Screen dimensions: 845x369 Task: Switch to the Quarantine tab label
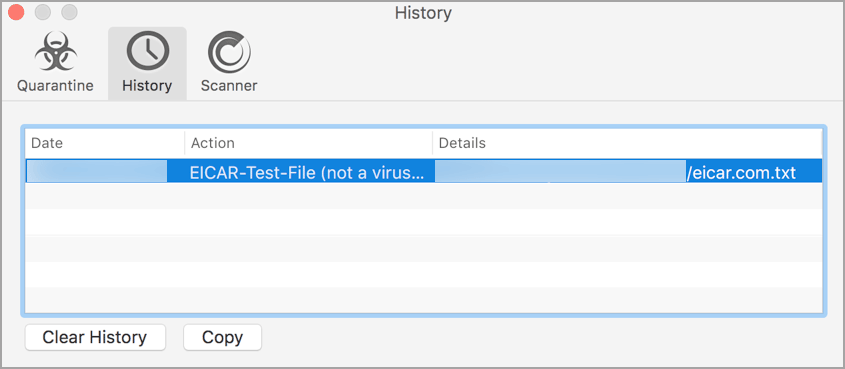pos(55,85)
